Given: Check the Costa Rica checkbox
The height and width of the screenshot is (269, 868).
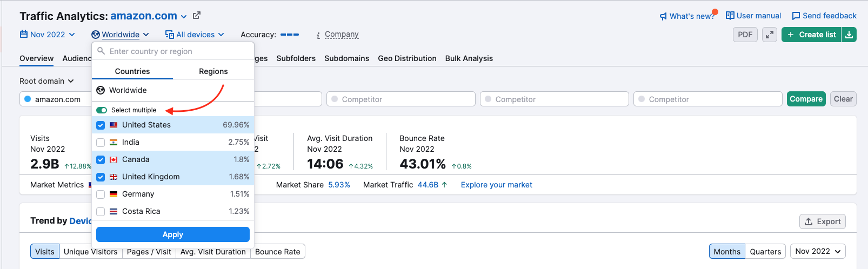Looking at the screenshot, I should pos(101,211).
